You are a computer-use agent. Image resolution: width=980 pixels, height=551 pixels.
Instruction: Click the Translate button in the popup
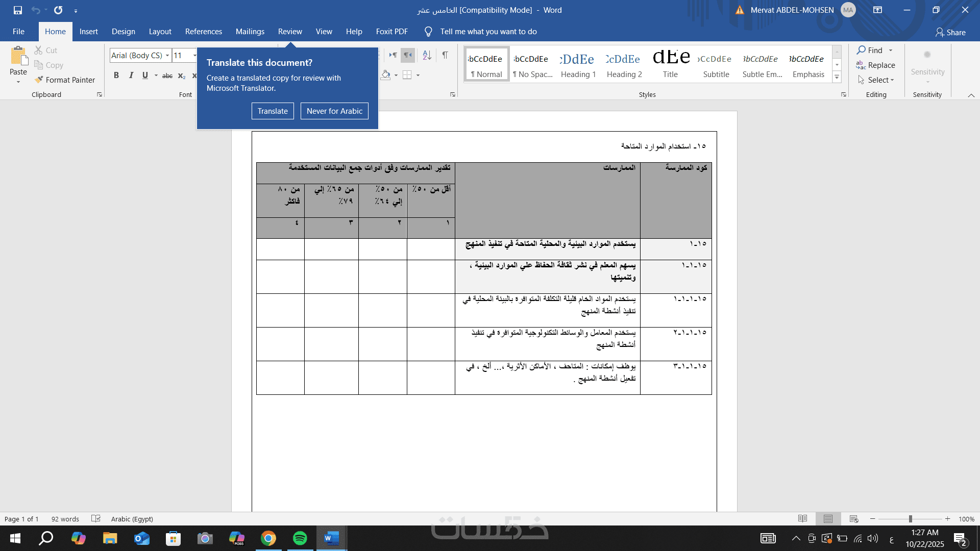tap(273, 111)
